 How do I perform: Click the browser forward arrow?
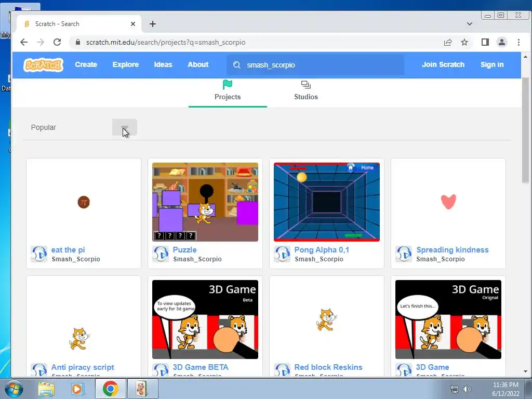point(41,42)
